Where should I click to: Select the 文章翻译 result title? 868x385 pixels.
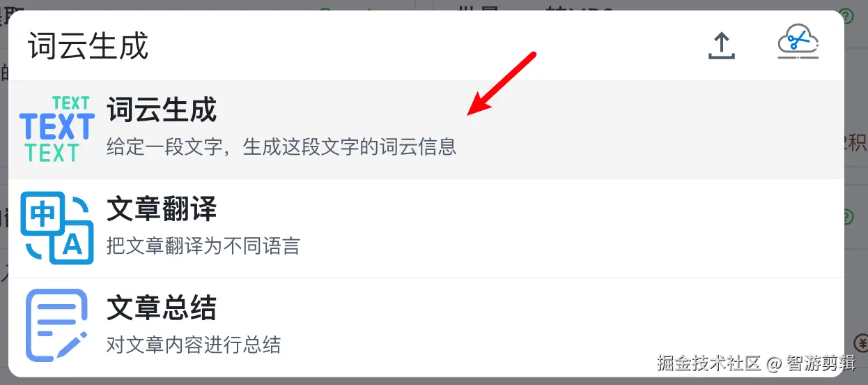162,209
